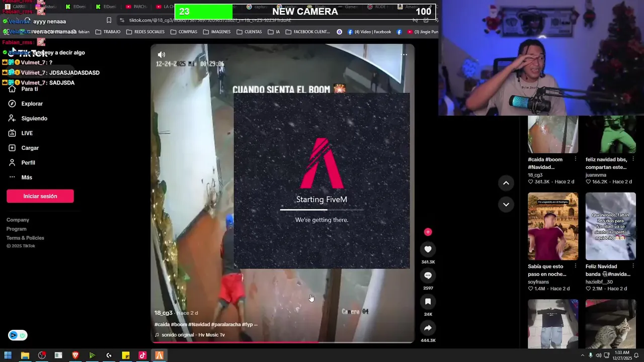644x362 pixels.
Task: Open the grey cat video thumbnail
Action: point(611,324)
